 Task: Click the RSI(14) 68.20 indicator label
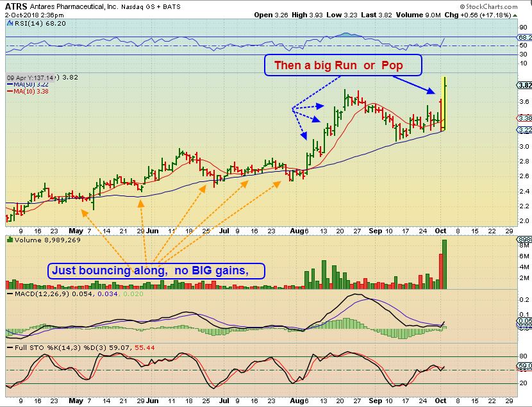[40, 24]
